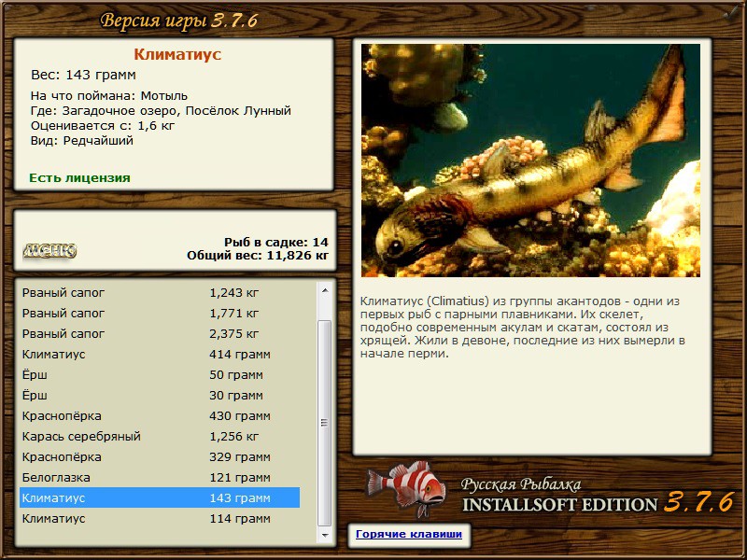Click the Общий вес: 11,826 кг total
Screen dimensions: 747x560
(x=258, y=256)
